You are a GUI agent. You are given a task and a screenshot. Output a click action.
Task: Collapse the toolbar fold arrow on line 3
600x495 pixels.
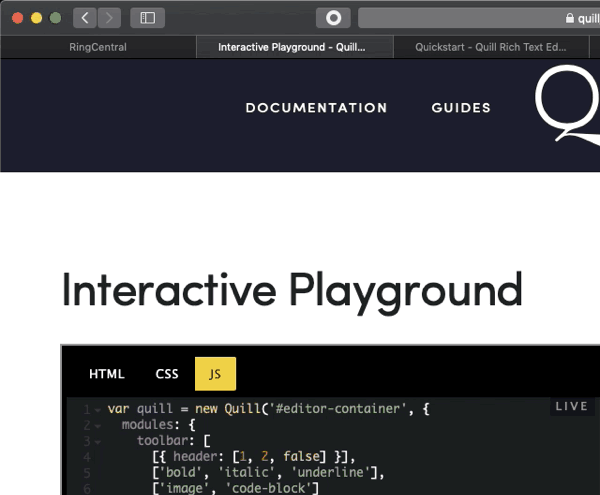pyautogui.click(x=98, y=442)
